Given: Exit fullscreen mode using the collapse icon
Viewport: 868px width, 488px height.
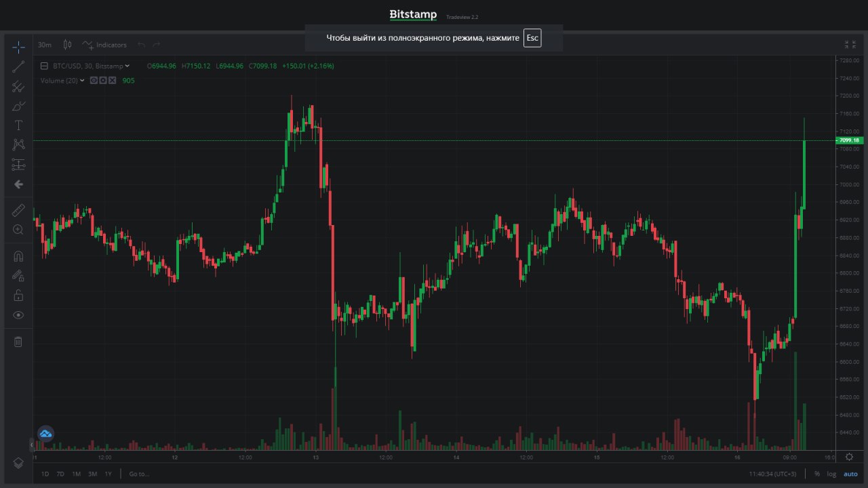Looking at the screenshot, I should 850,45.
